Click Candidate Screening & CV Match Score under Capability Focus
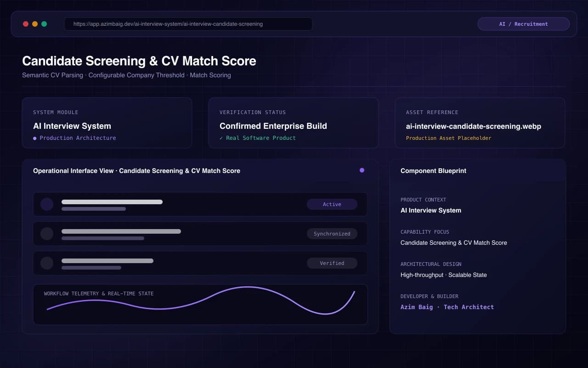The image size is (588, 368). click(x=454, y=242)
